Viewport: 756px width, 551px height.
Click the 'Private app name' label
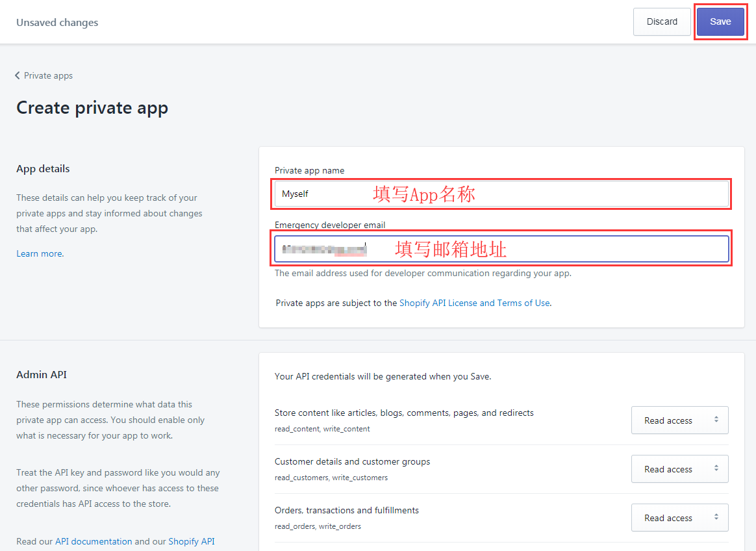point(310,170)
